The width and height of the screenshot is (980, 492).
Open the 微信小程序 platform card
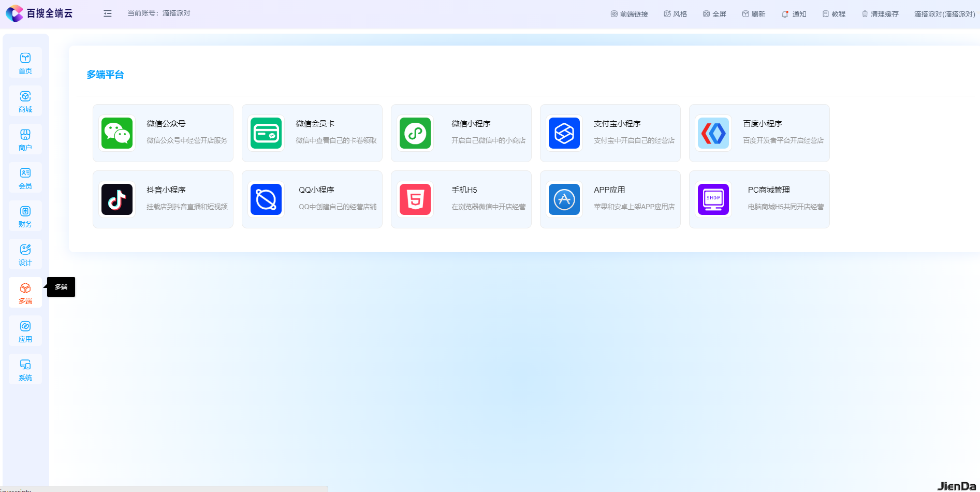coord(461,133)
